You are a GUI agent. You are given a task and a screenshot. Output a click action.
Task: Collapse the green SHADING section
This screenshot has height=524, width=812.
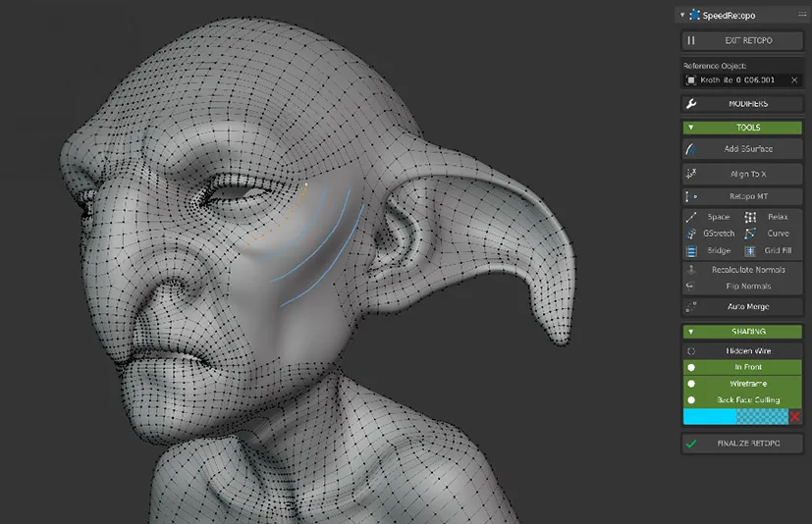click(x=742, y=332)
